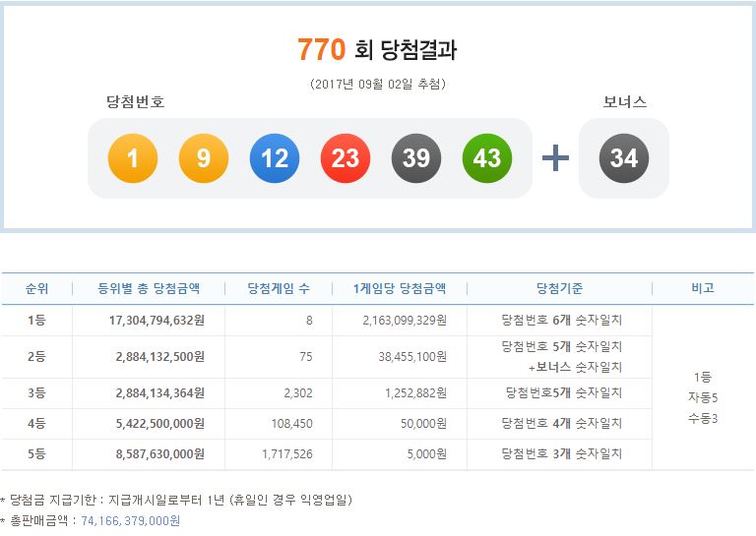Image resolution: width=756 pixels, height=536 pixels.
Task: Select the 1게임당 당첨금액 column header
Action: [400, 288]
